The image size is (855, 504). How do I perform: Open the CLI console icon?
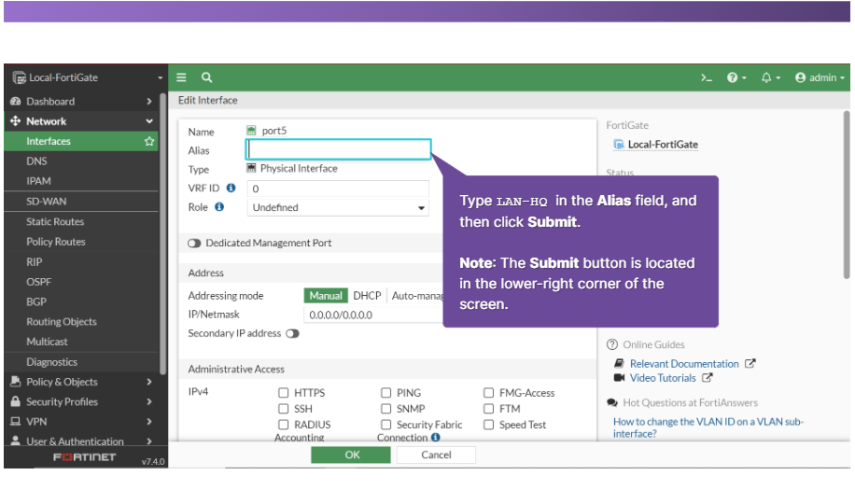[x=707, y=77]
